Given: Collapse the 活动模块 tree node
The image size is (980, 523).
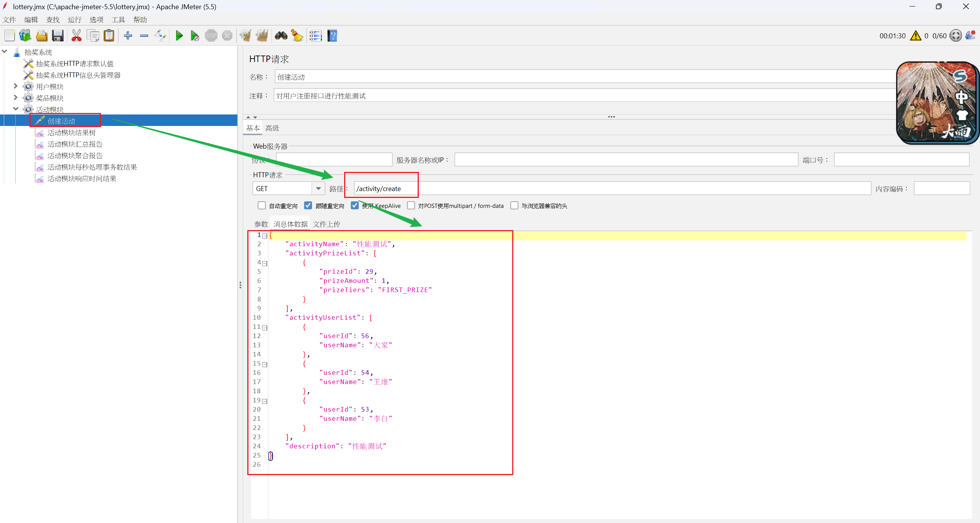Looking at the screenshot, I should tap(16, 109).
